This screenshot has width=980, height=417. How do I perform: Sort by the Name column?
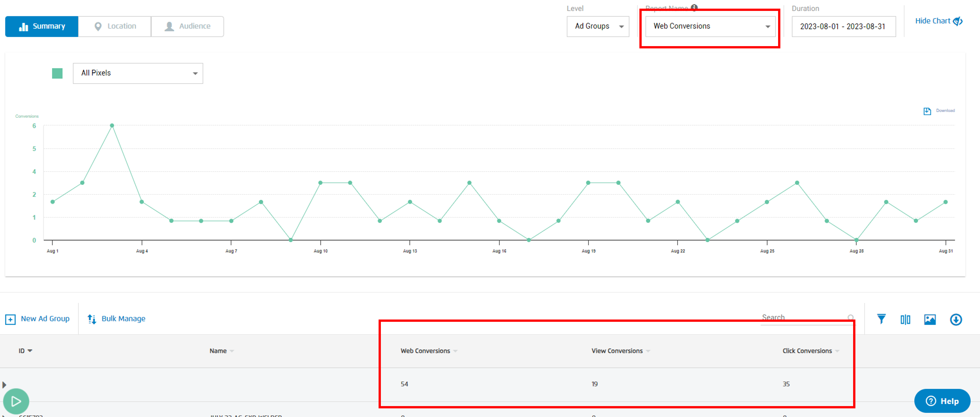coord(222,350)
